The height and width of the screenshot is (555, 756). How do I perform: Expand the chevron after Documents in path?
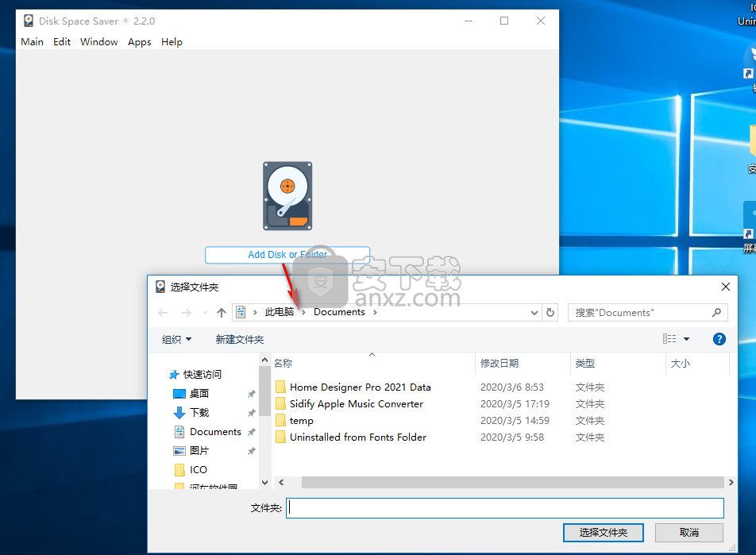[375, 313]
